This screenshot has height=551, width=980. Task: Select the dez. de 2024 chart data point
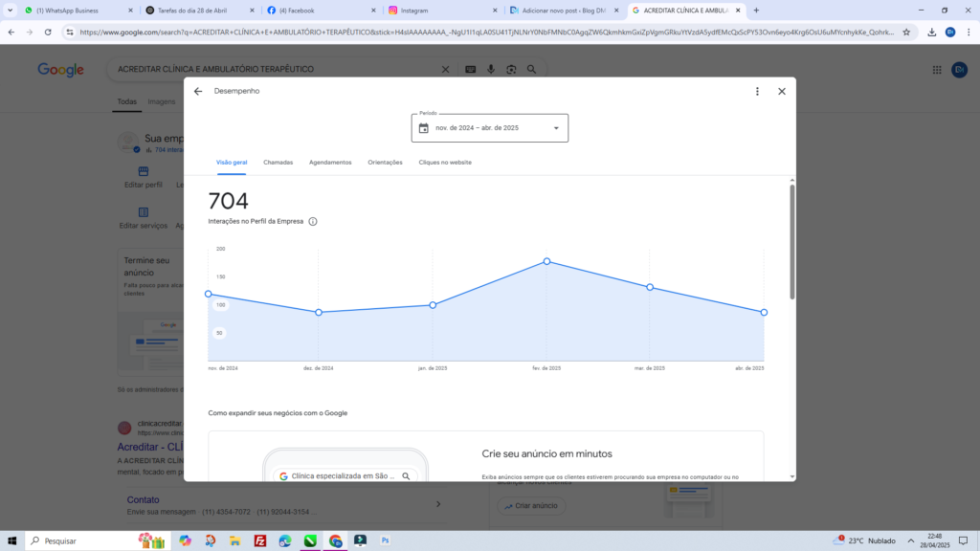tap(319, 313)
